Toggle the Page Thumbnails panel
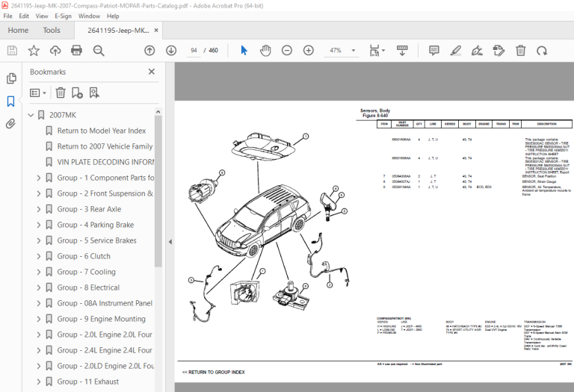Image resolution: width=574 pixels, height=392 pixels. click(x=11, y=78)
